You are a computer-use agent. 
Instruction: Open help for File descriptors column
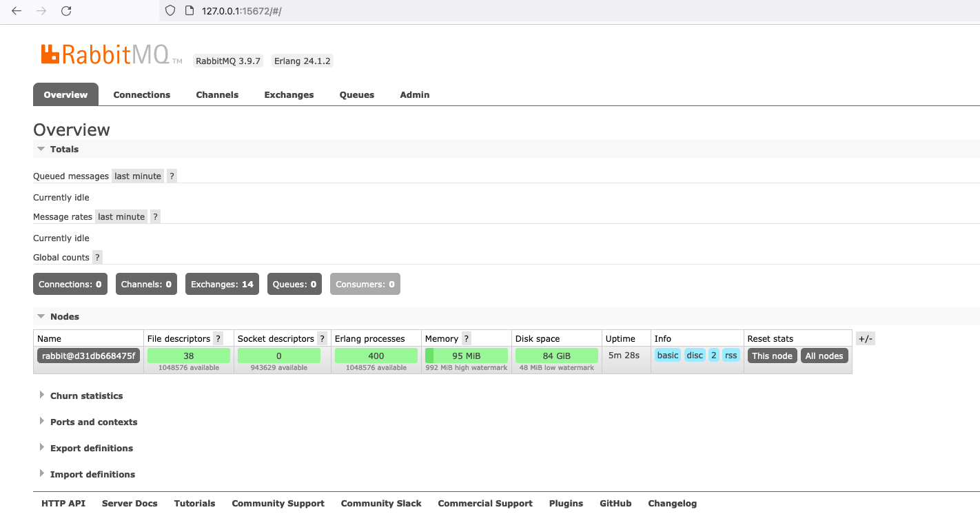[218, 338]
